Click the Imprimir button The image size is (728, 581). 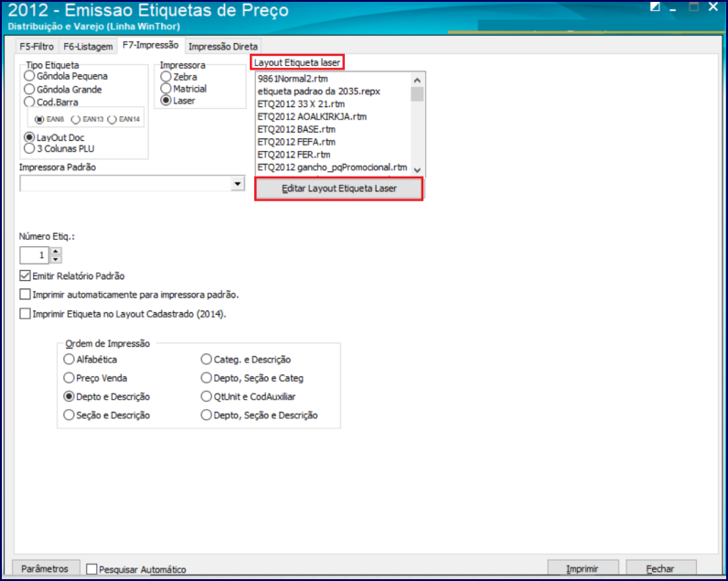(x=583, y=569)
